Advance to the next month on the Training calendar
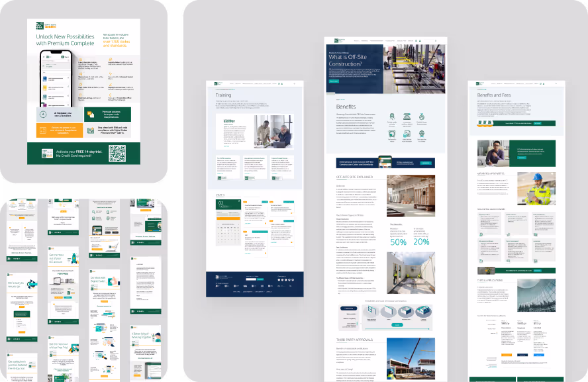 (238, 224)
